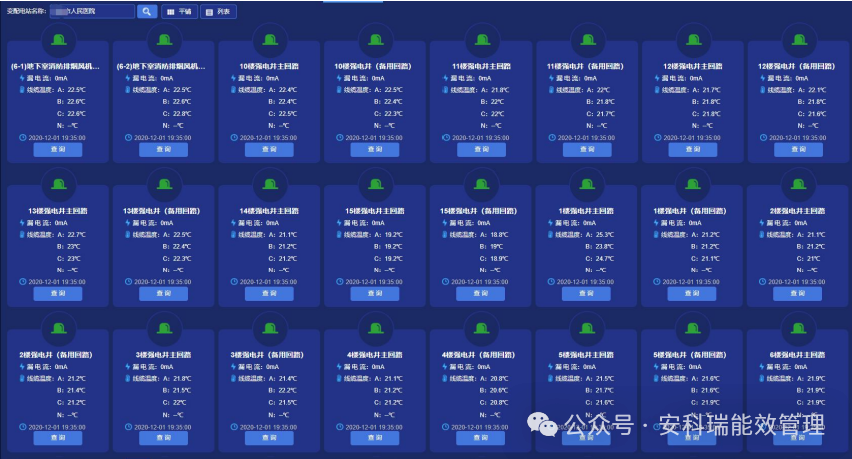Viewport: 852px width, 459px height.
Task: Click alarm light icon of 4楼强电井主回路
Action: pos(375,328)
